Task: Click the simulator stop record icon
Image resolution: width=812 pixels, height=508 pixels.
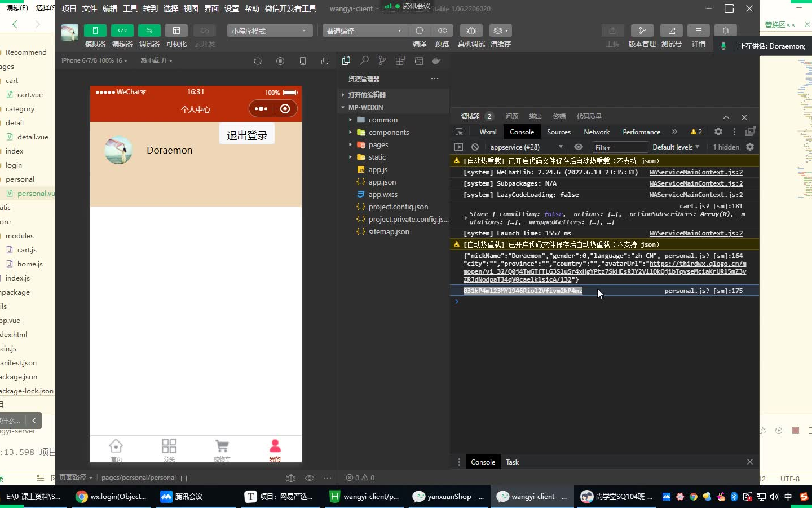Action: (x=280, y=61)
